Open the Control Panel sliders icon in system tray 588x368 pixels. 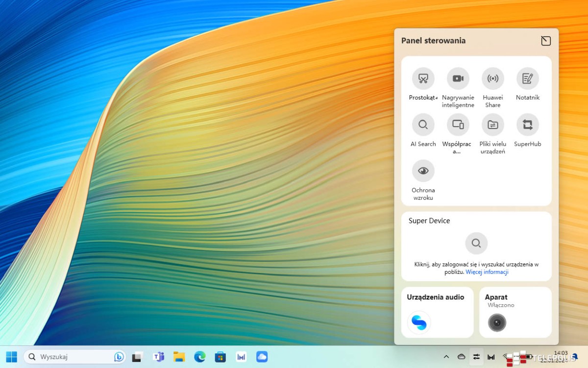pos(476,357)
